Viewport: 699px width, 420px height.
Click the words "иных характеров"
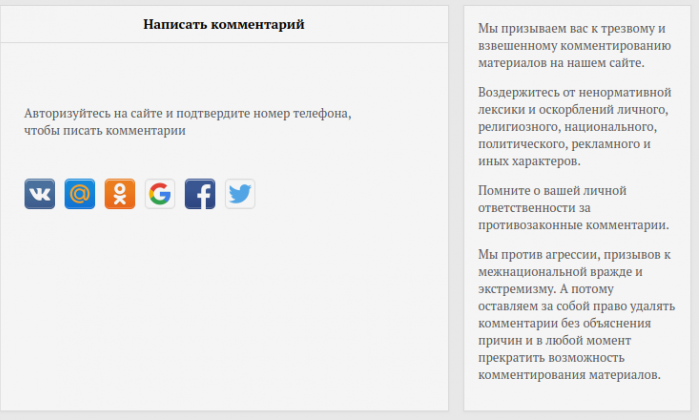point(528,161)
